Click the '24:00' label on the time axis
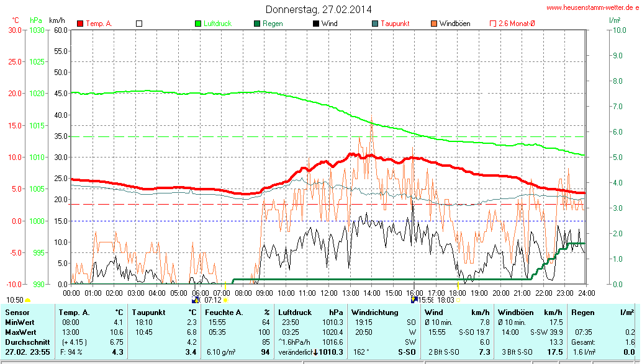This screenshot has width=642, height=364. pos(586,293)
